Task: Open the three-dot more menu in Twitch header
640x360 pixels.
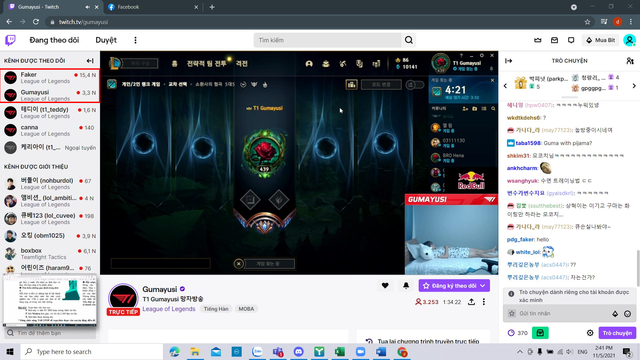Action: click(136, 40)
